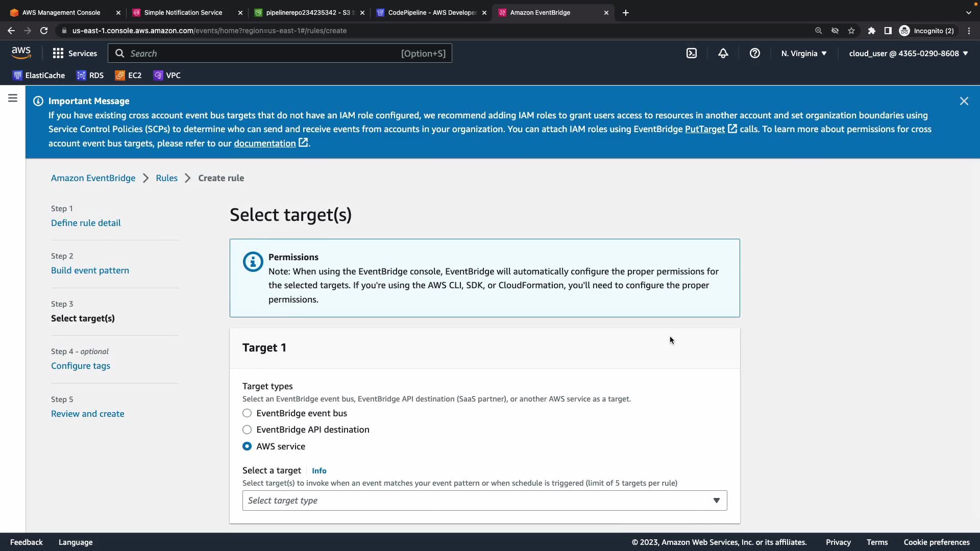Viewport: 980px width, 551px height.
Task: Dismiss the Important Message banner
Action: coord(964,101)
